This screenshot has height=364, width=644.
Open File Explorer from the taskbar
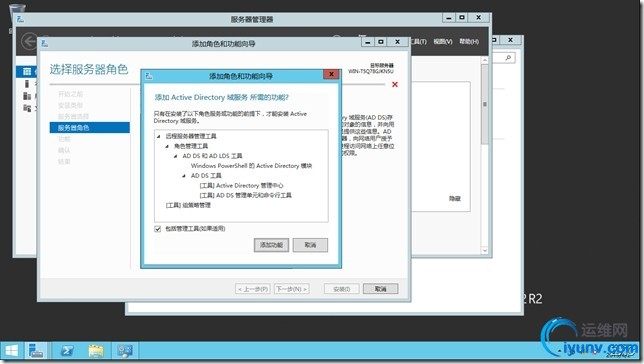(x=96, y=350)
